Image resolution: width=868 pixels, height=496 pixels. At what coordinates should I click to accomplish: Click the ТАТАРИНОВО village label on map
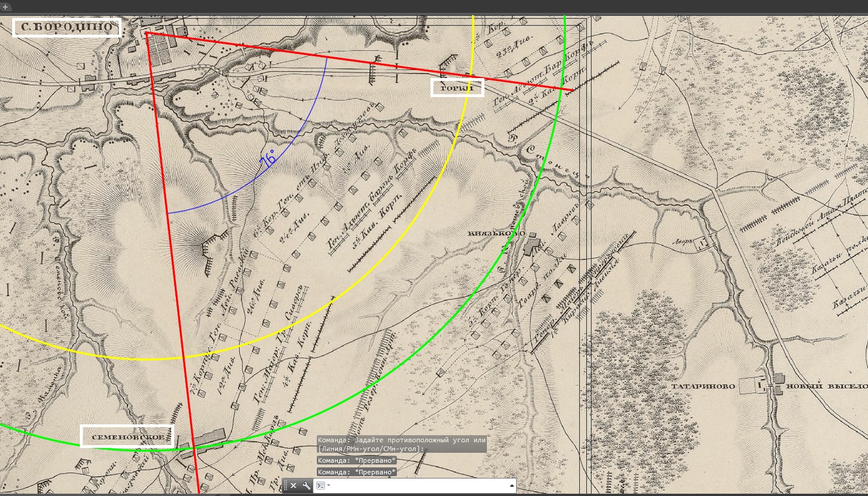(x=703, y=386)
